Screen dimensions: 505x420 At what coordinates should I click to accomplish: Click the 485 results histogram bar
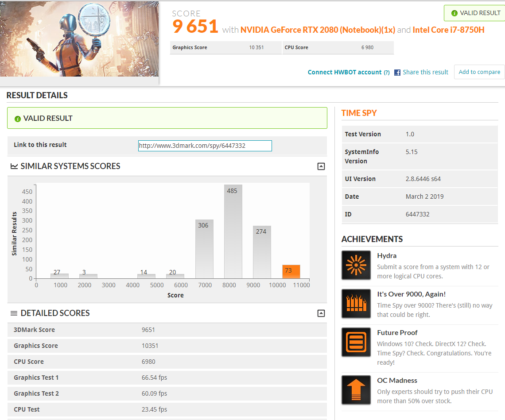coord(233,231)
